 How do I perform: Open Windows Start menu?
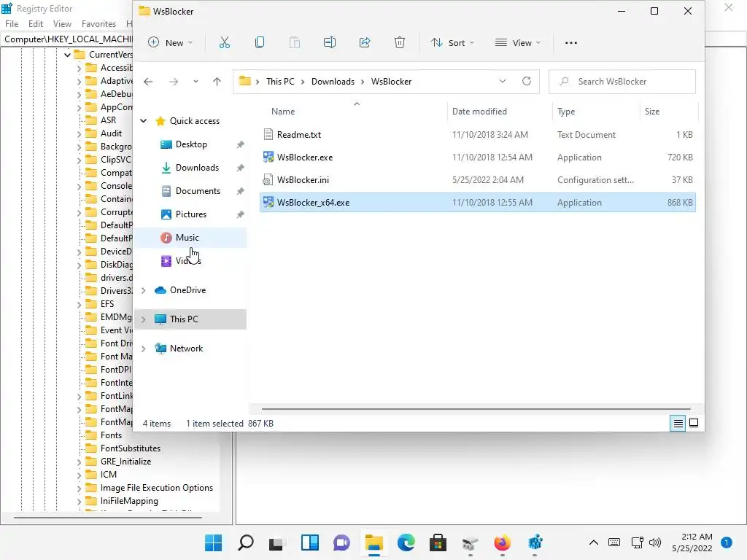tap(214, 542)
